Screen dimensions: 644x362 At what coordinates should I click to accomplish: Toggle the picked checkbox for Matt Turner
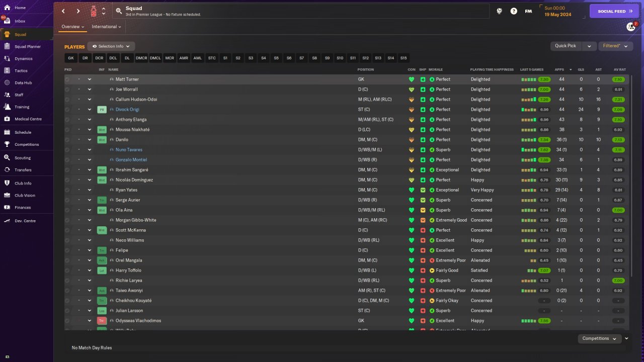67,79
